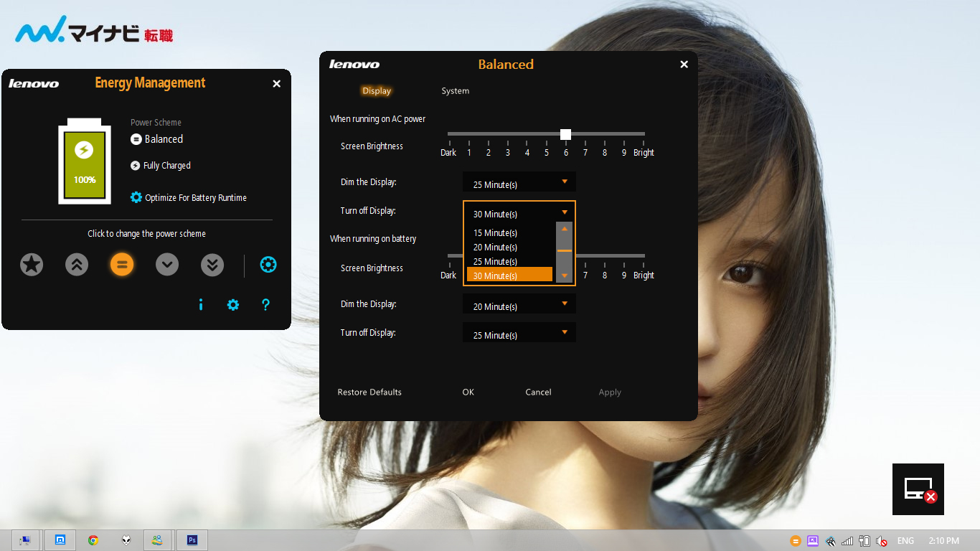Click the battery 100% status icon
The height and width of the screenshot is (551, 980).
coord(85,161)
